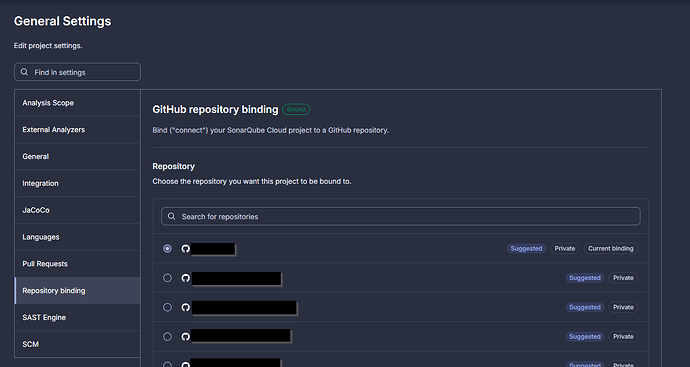Click the green Bound status badge
This screenshot has height=367, width=690.
296,109
